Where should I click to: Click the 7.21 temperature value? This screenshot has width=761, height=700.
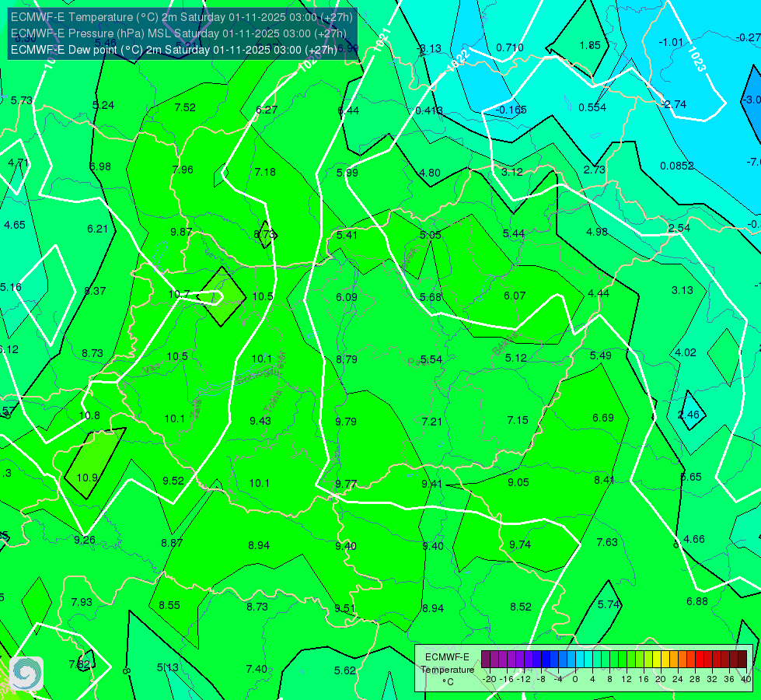(432, 421)
